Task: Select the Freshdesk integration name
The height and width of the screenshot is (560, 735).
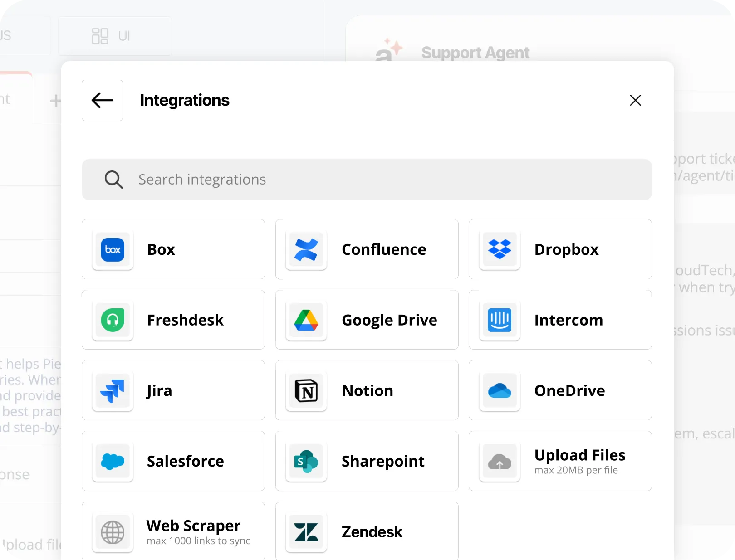Action: pyautogui.click(x=185, y=320)
